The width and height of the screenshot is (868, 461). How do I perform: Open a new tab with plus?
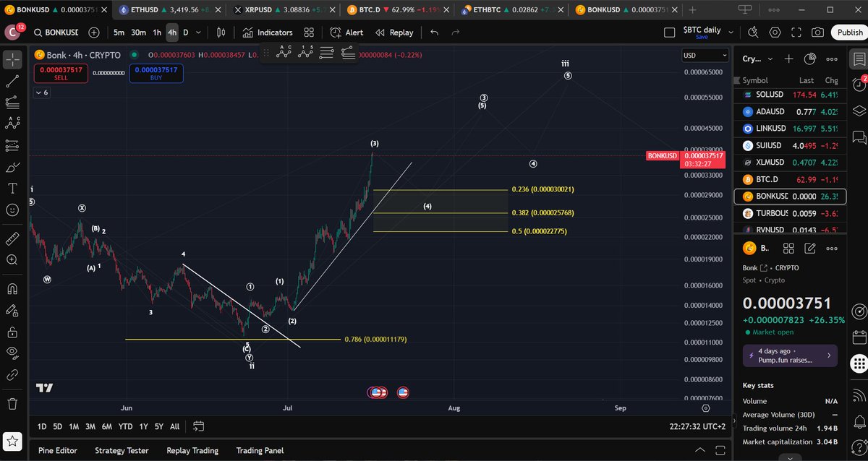(x=692, y=10)
